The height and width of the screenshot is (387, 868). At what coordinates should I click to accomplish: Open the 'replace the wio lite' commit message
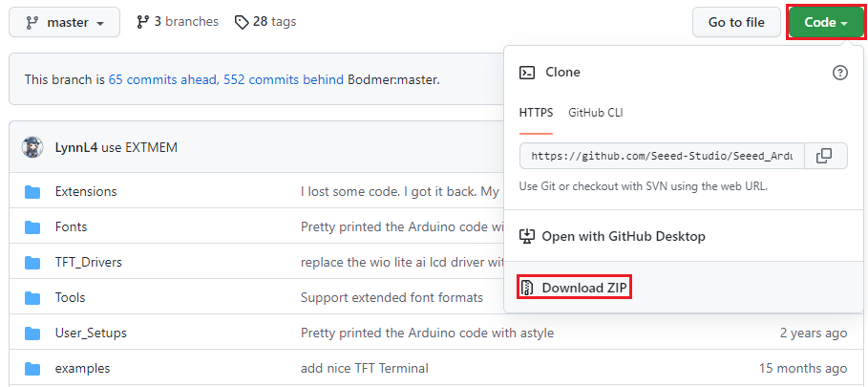[x=402, y=263]
